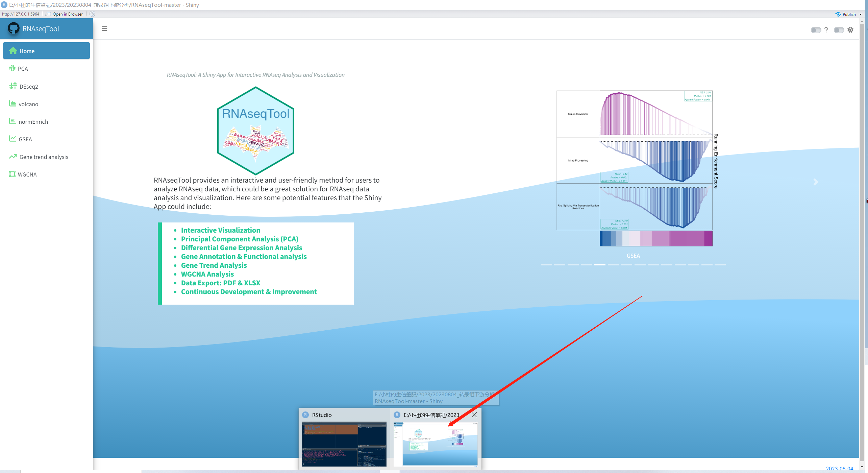Click the volcano sidebar icon
This screenshot has width=868, height=473.
click(x=13, y=103)
